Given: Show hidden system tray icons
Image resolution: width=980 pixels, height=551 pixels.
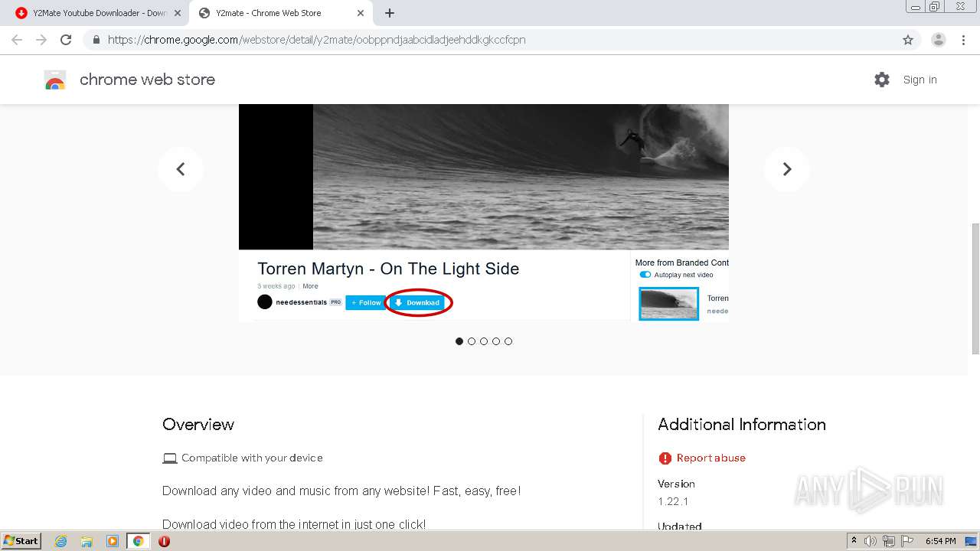Looking at the screenshot, I should (x=854, y=541).
